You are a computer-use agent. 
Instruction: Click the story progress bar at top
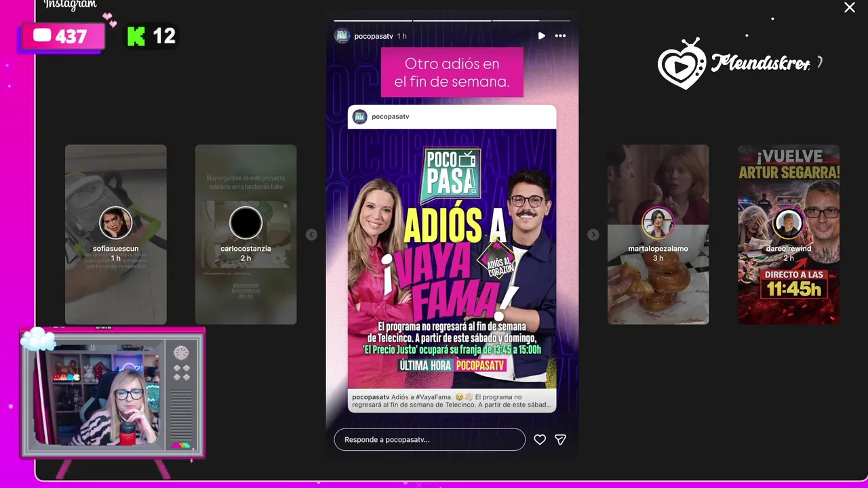point(452,20)
